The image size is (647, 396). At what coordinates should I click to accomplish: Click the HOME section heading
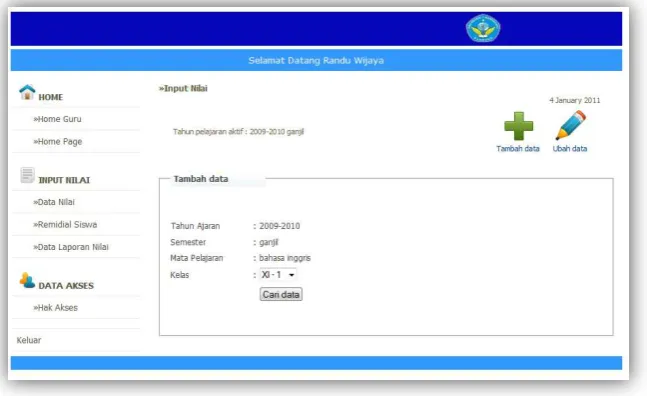pos(51,97)
